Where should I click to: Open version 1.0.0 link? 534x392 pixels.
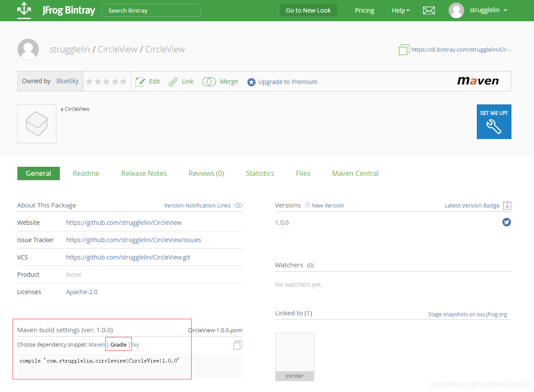click(x=282, y=223)
